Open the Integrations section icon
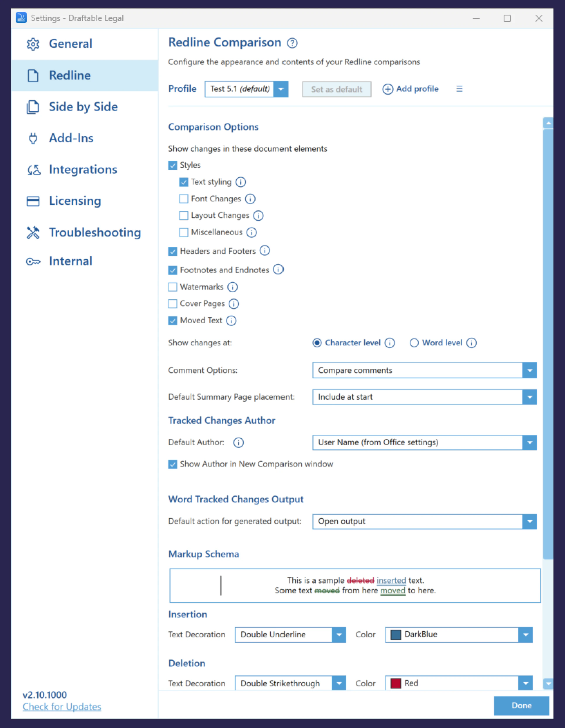This screenshot has width=565, height=728. 33,170
